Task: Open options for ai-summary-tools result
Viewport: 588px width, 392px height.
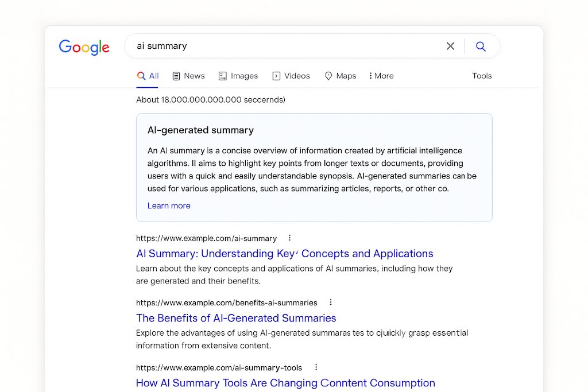Action: 316,367
